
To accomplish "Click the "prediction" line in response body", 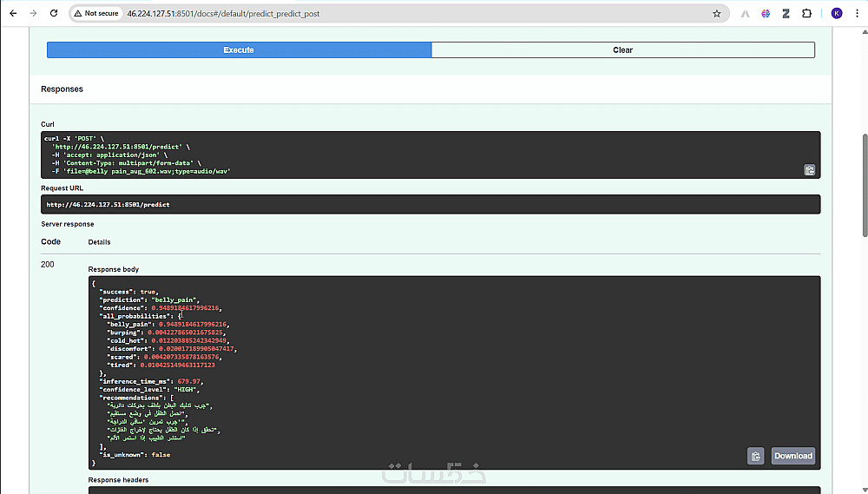I will pos(149,300).
